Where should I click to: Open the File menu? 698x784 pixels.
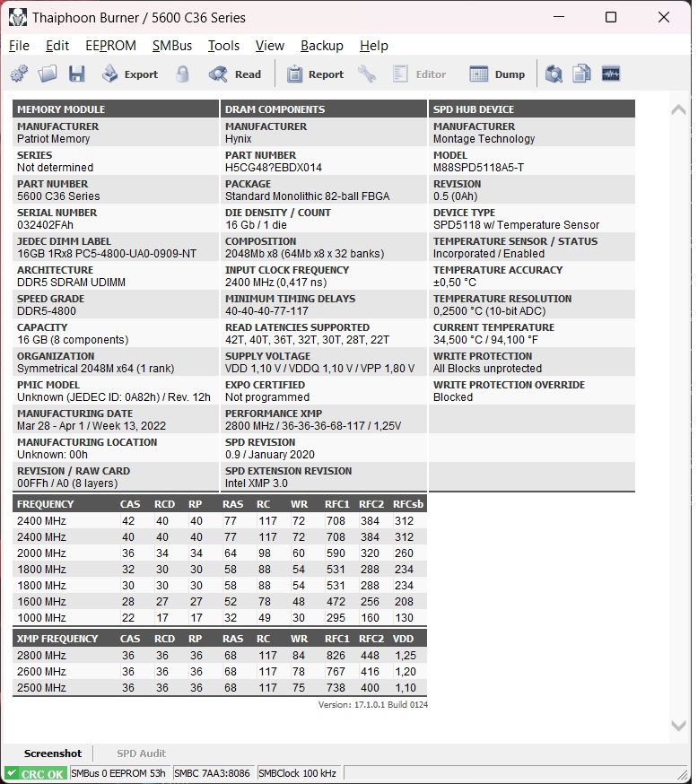pyautogui.click(x=19, y=46)
